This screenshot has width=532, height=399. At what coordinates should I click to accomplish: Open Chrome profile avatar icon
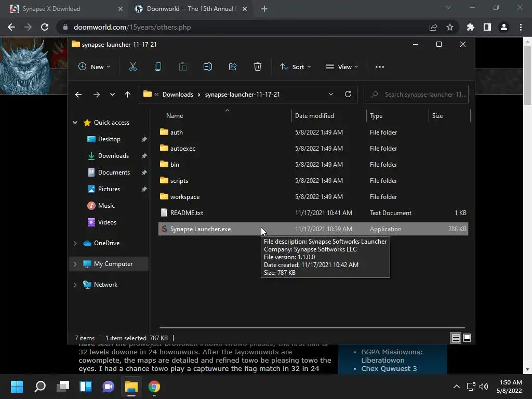pos(504,27)
